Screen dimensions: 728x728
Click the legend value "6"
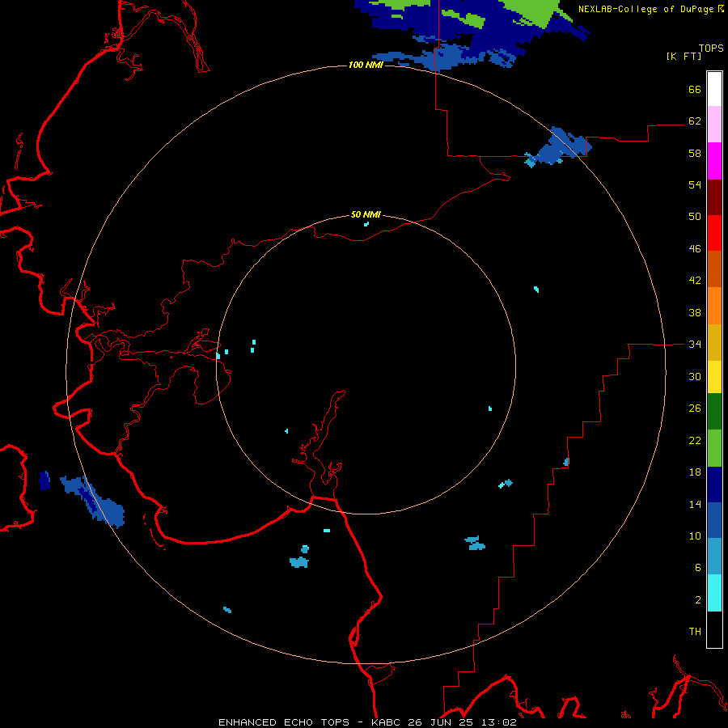click(x=698, y=567)
